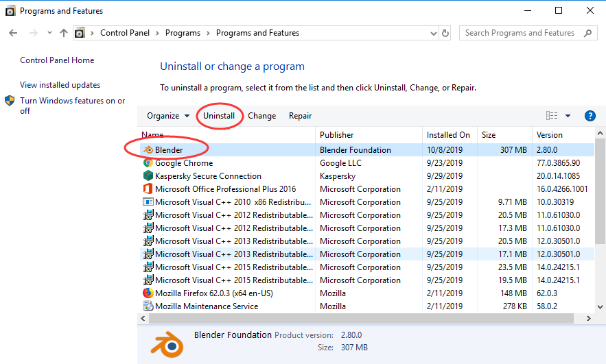Open the view options dropdown arrow
606x364 pixels.
568,116
